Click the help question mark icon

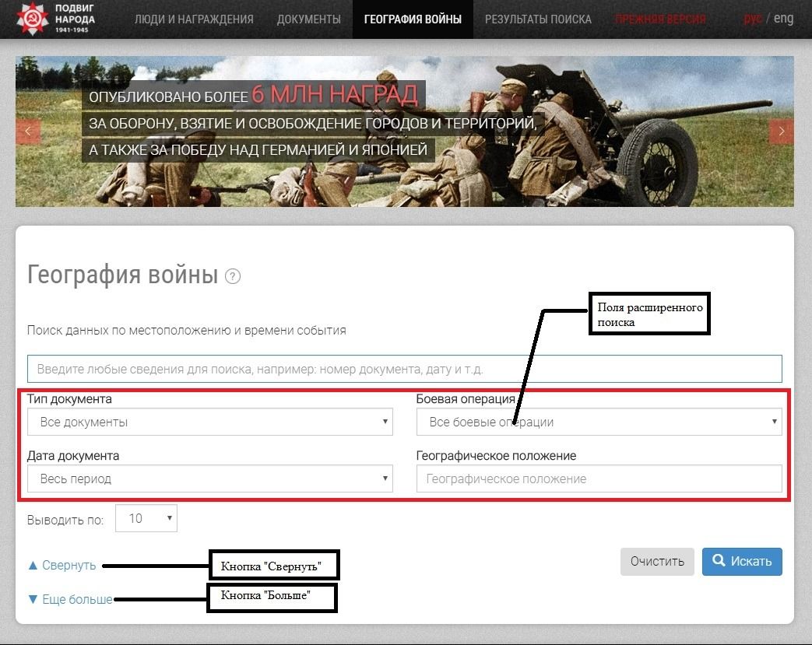click(x=233, y=276)
